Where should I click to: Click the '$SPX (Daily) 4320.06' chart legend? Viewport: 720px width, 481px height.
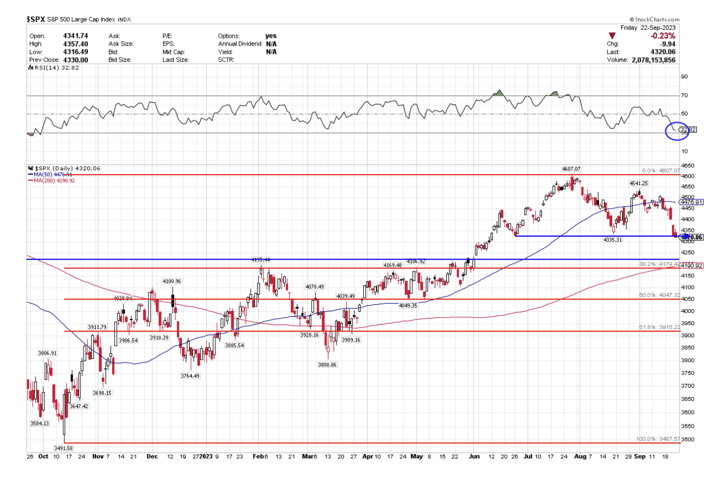tap(64, 168)
